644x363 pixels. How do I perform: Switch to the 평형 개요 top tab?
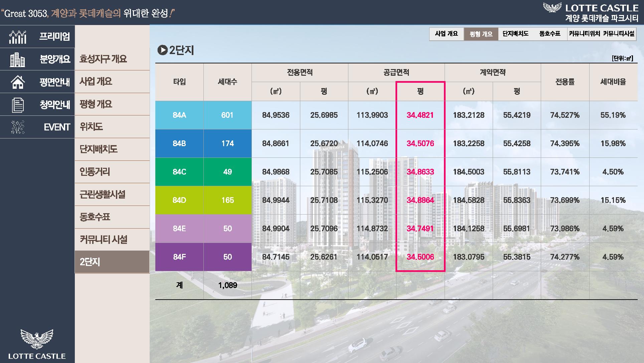[481, 34]
